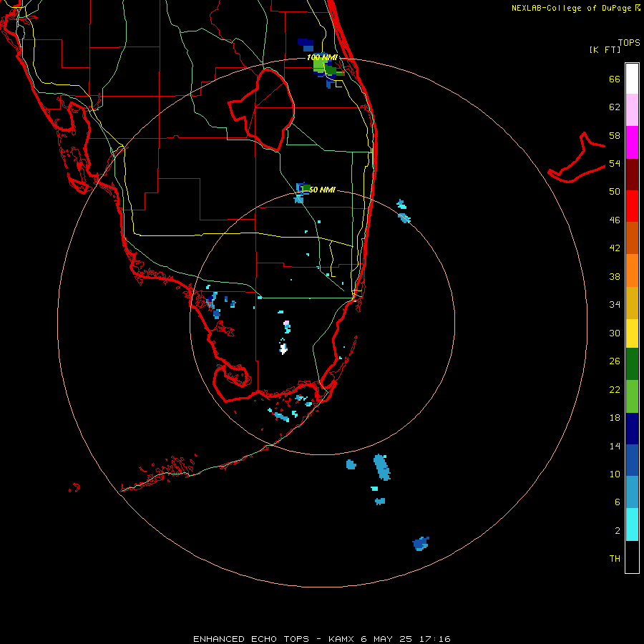
Task: Click the dark orange swatch between 42 and 46
Action: point(632,238)
